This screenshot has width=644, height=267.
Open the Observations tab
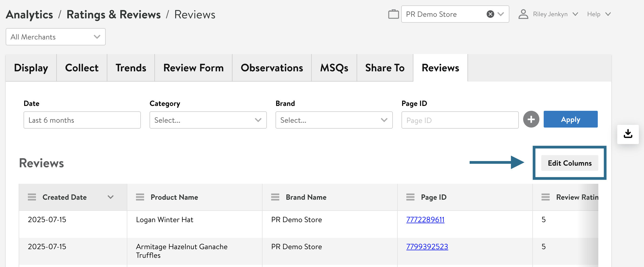[272, 68]
